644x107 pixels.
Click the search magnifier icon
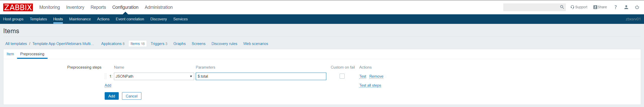click(562, 7)
